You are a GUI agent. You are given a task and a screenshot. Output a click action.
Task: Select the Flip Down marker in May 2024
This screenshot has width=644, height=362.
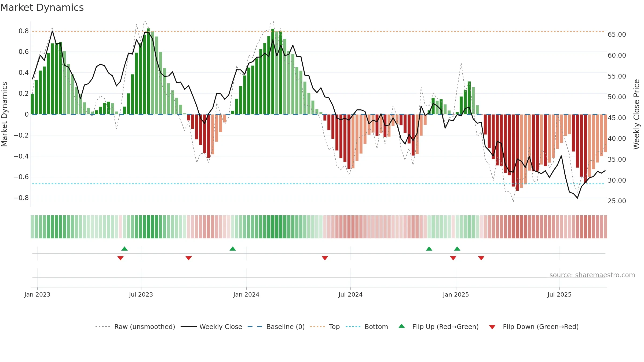[325, 258]
